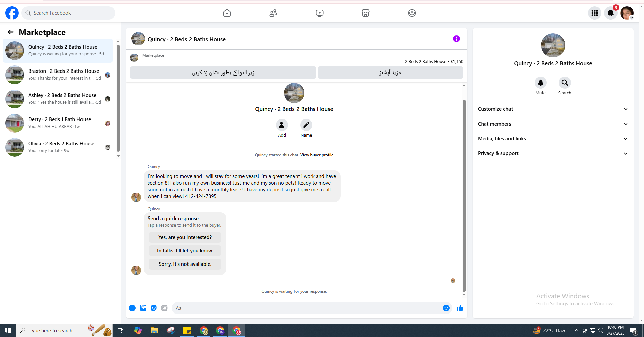The image size is (644, 337).
Task: Search in conversation using magnifier icon
Action: coord(565,83)
